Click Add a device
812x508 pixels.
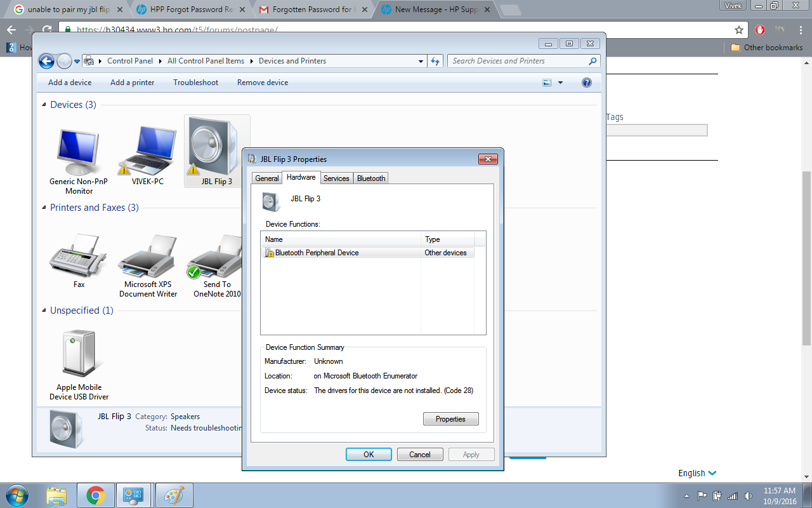click(70, 83)
